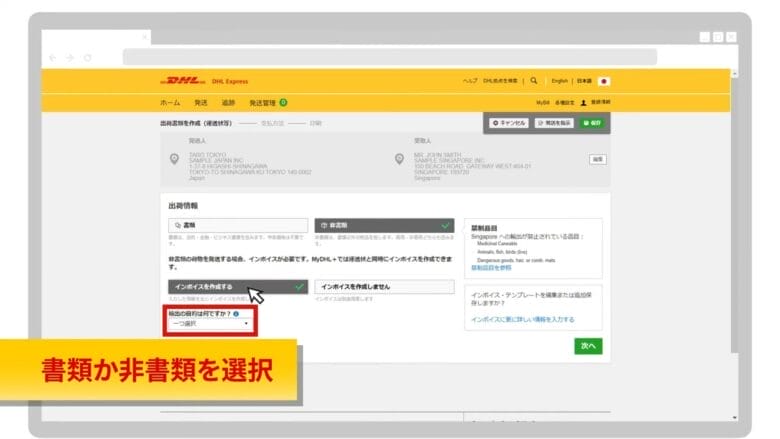Select the 非書類 (non-documents) shipment option
The height and width of the screenshot is (439, 780).
384,225
